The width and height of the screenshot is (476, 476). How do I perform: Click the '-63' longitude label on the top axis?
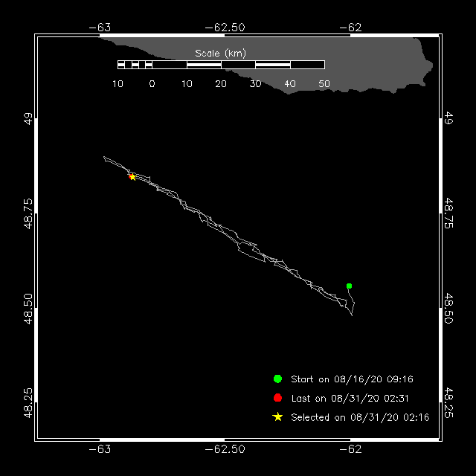point(100,28)
